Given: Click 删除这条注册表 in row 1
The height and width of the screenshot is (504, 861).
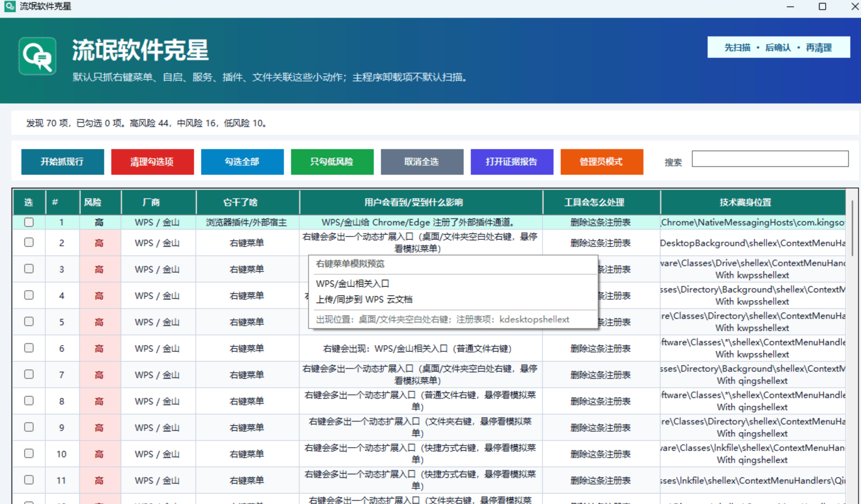Looking at the screenshot, I should tap(601, 223).
